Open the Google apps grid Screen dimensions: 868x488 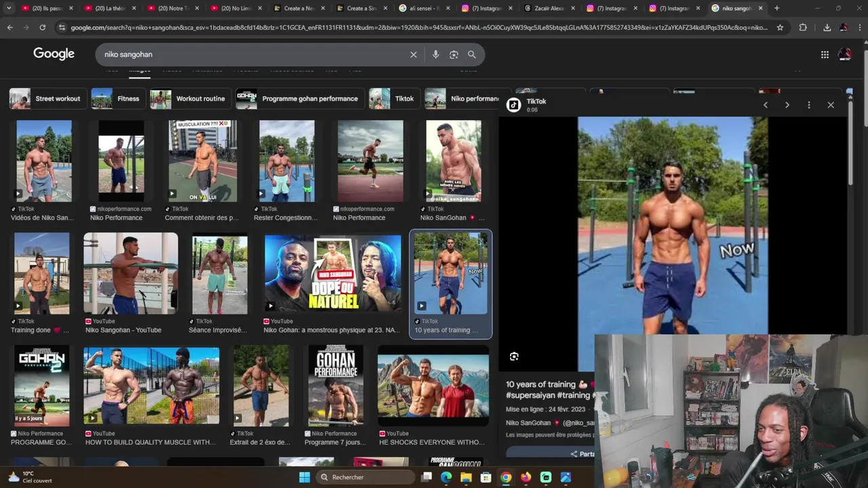point(825,54)
